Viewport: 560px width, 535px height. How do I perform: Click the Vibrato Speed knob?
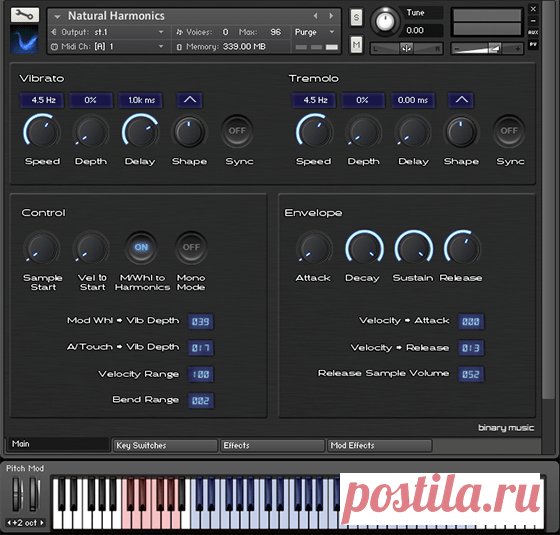[42, 131]
